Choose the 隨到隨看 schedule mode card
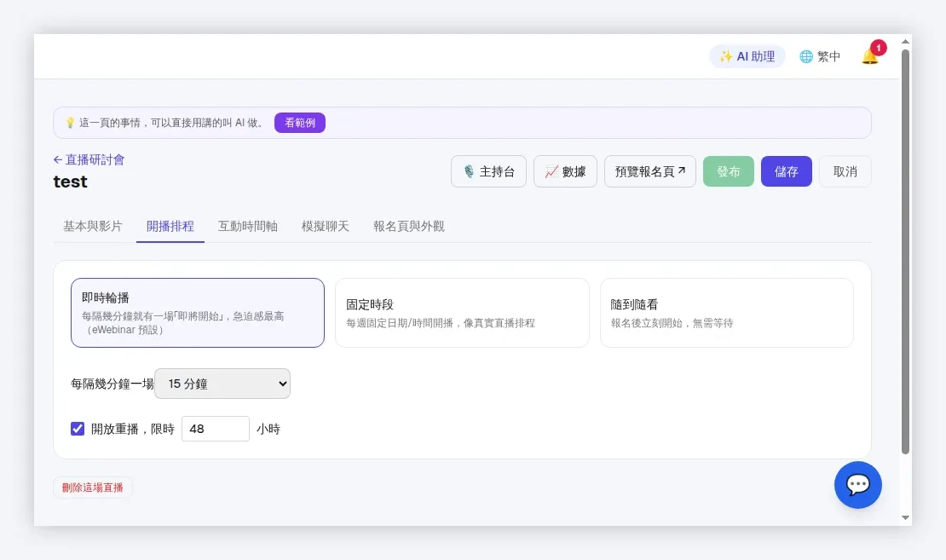 point(726,313)
